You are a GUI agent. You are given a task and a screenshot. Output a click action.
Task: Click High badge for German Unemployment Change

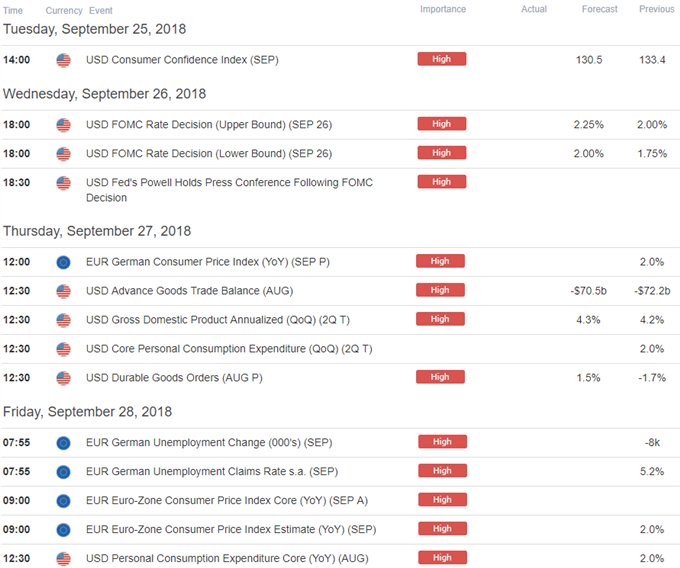tap(443, 442)
